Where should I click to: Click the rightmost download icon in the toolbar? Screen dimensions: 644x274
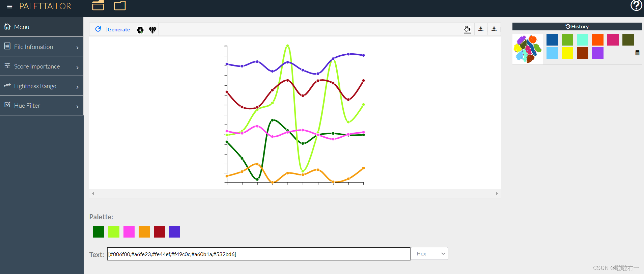494,29
